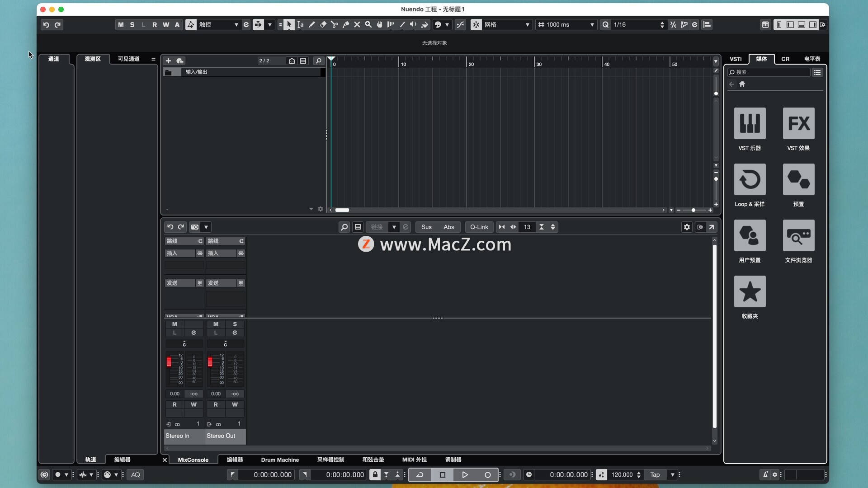Viewport: 868px width, 488px height.
Task: Open the 网格 snap type dropdown
Action: tap(507, 25)
